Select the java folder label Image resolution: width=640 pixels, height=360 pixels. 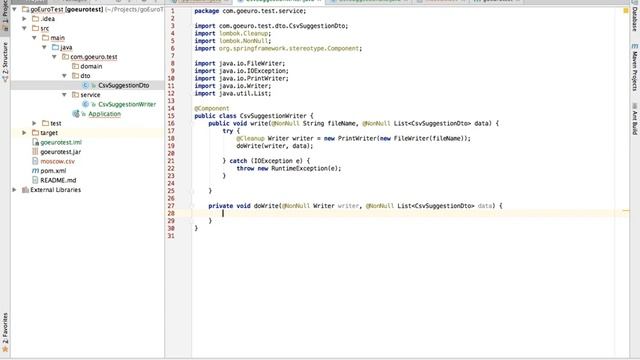[x=66, y=47]
